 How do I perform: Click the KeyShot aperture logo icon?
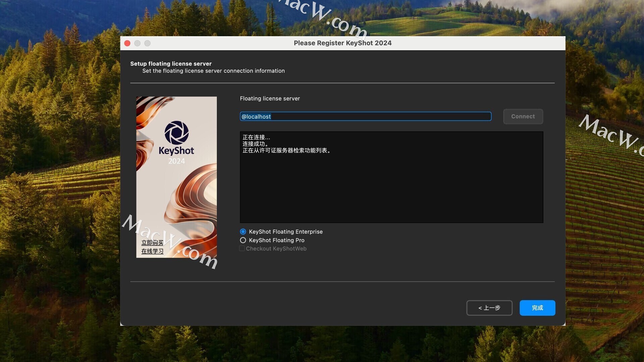click(x=176, y=133)
